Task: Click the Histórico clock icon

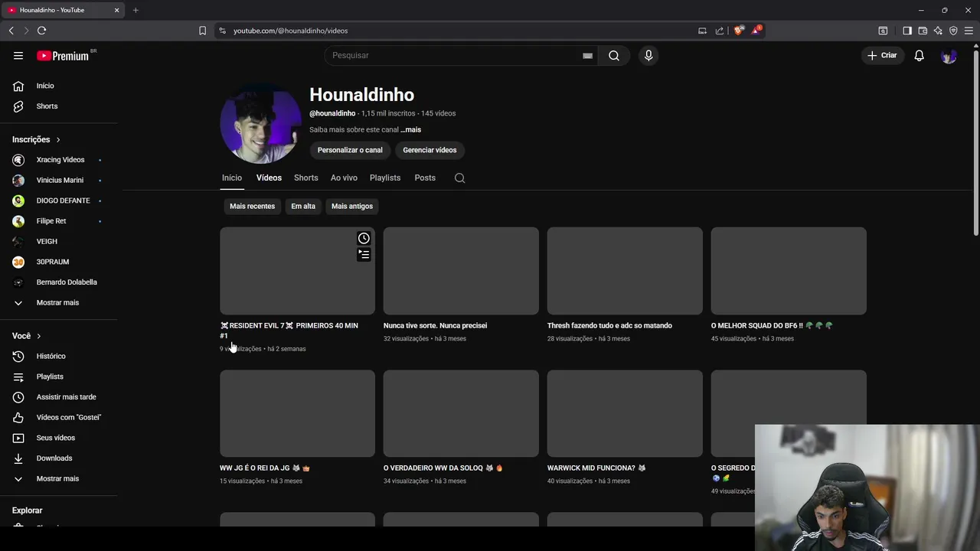Action: [18, 356]
